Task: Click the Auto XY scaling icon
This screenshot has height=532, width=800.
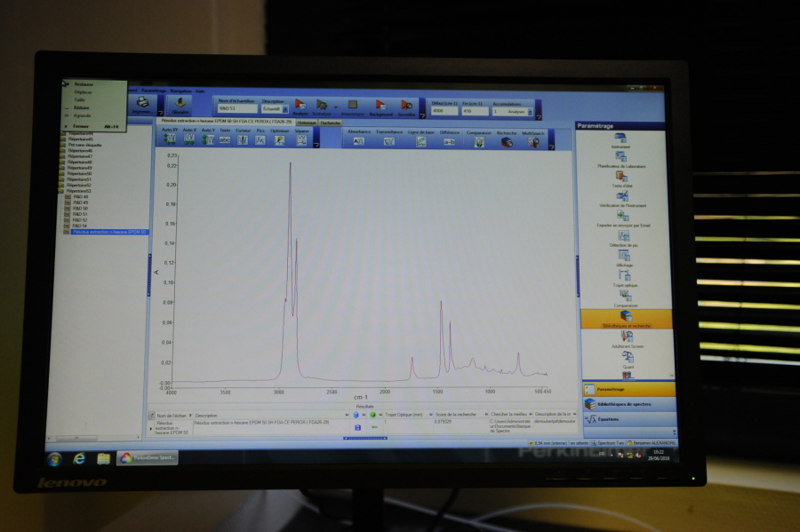Action: [x=170, y=139]
